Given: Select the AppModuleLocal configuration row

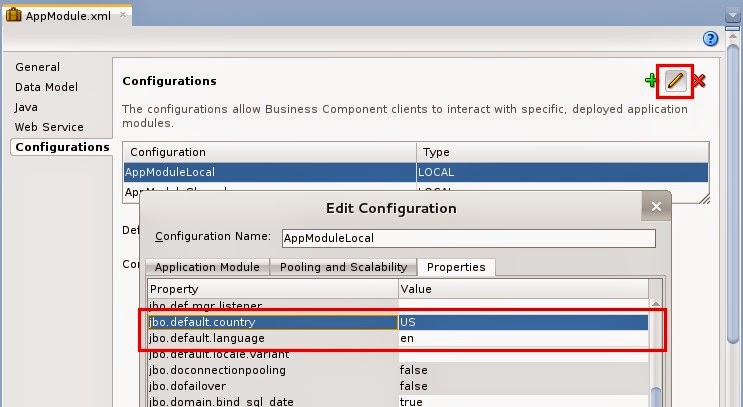Looking at the screenshot, I should [x=270, y=172].
